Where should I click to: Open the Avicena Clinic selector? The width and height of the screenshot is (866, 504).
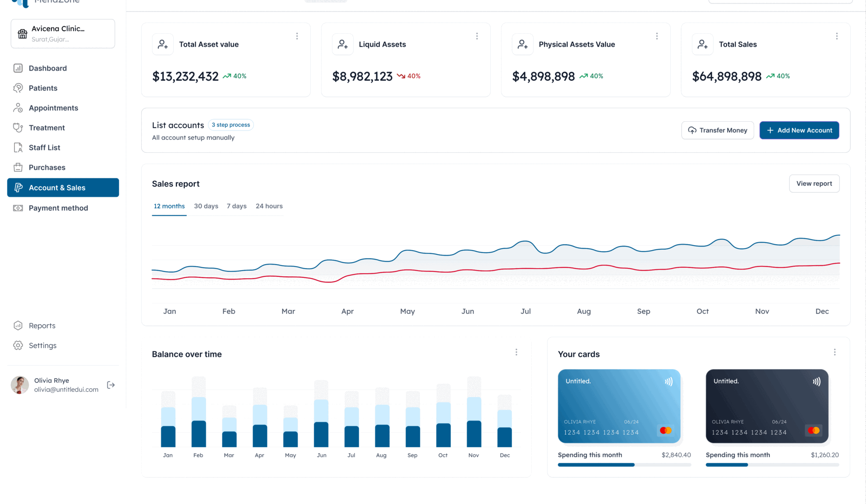pos(63,34)
